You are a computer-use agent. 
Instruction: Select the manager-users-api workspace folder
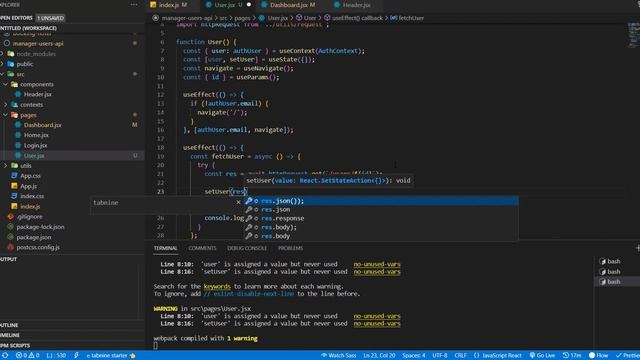click(x=38, y=43)
